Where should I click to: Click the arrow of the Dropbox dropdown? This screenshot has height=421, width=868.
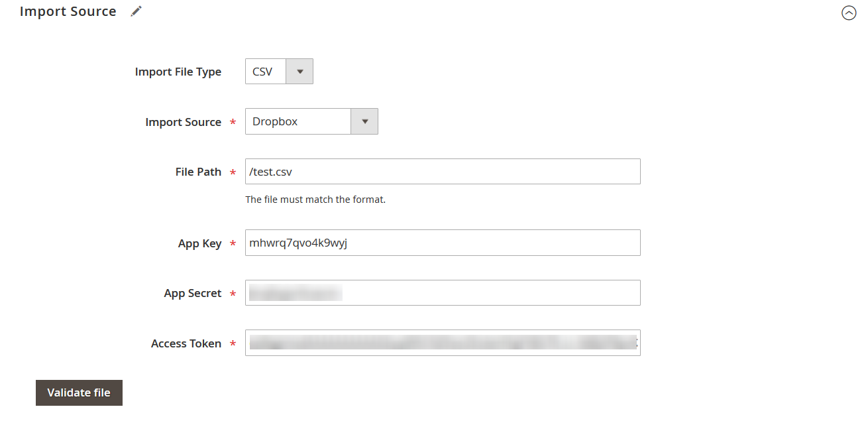click(x=364, y=122)
